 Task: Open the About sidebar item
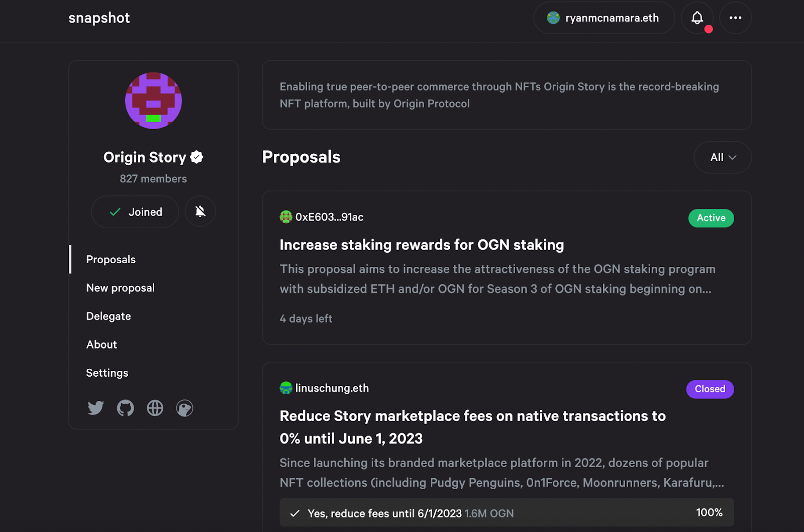point(102,345)
